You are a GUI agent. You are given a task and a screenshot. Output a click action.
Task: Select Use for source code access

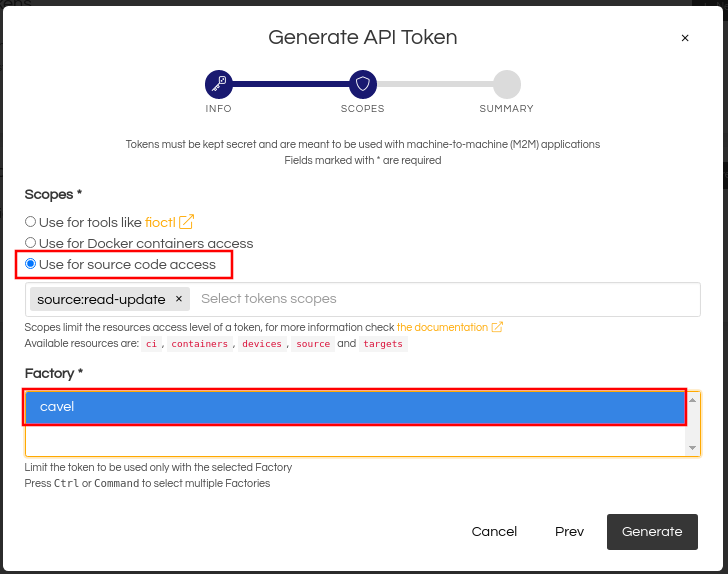click(31, 264)
